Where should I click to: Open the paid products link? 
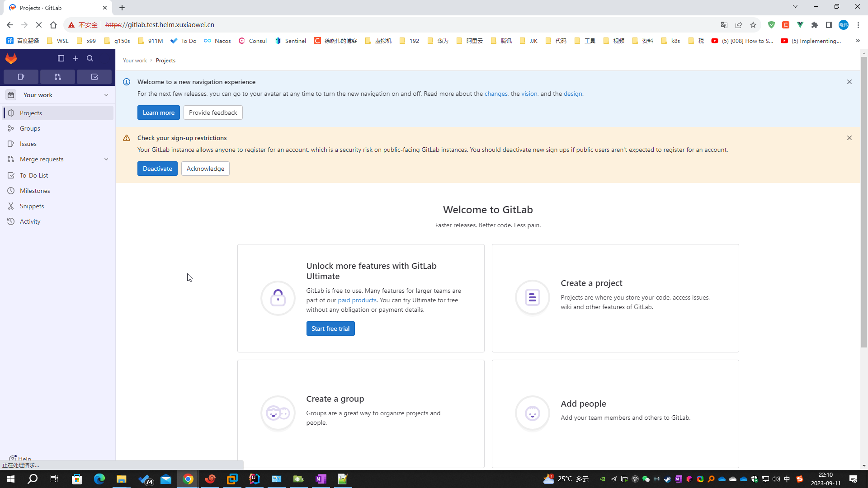pos(357,300)
